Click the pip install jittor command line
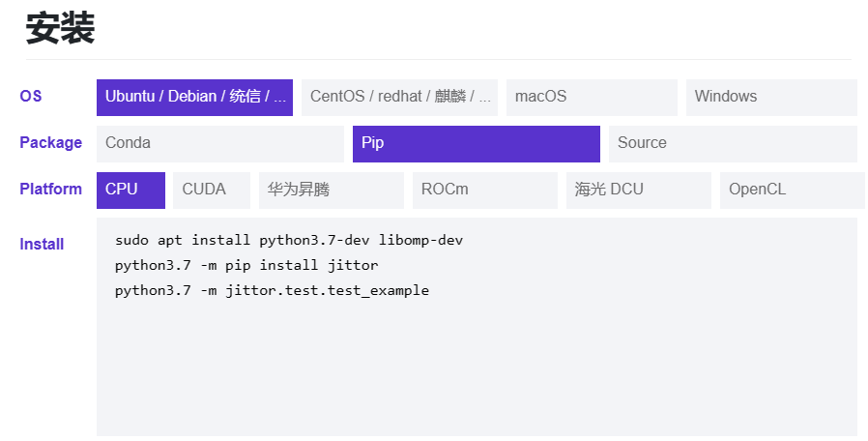 [x=246, y=265]
